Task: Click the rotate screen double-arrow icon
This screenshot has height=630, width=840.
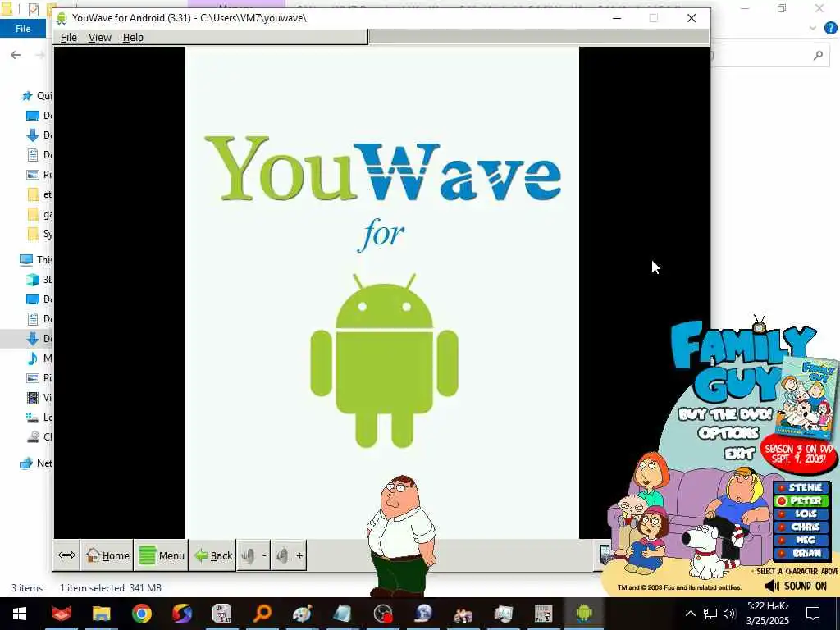Action: (x=66, y=555)
